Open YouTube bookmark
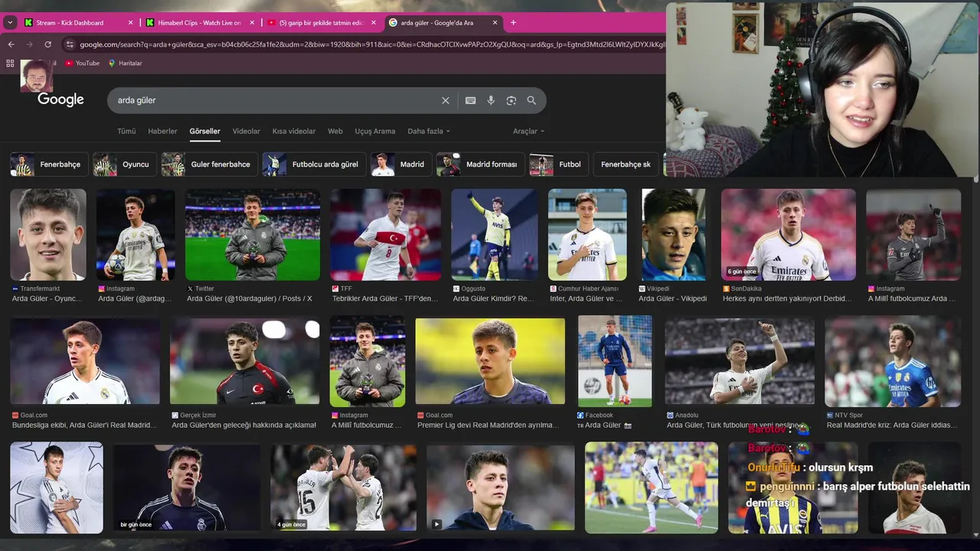This screenshot has width=980, height=551. 82,64
